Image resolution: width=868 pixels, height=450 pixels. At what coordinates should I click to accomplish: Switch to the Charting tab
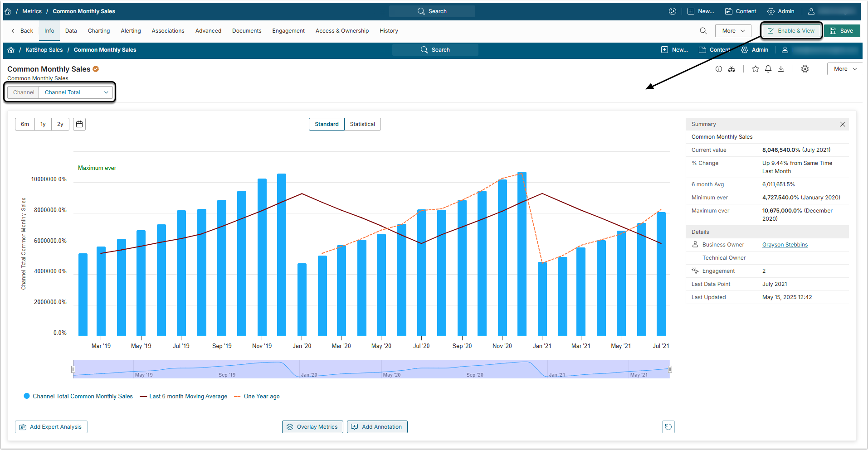[99, 31]
